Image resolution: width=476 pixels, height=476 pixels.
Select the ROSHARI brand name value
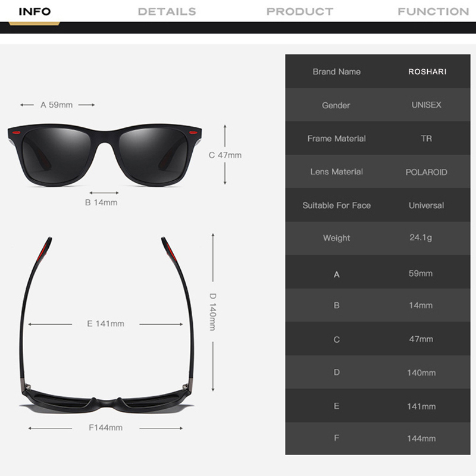pos(427,71)
